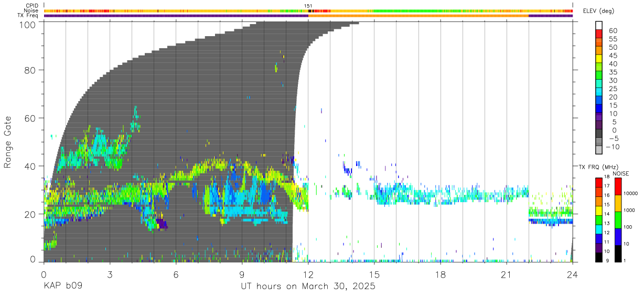Image resolution: width=644 pixels, height=297 pixels.
Task: Click the UT hours on March 30, 2025 caption
Action: click(308, 287)
